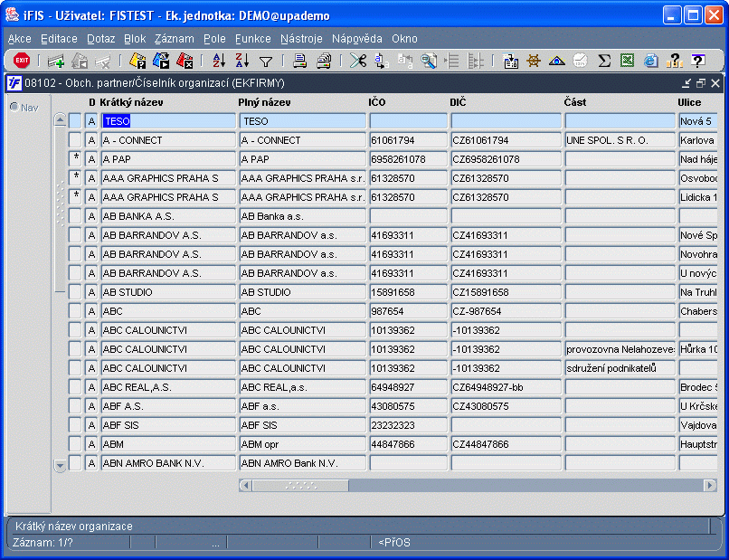Click the red EXIT toolbar icon

22,61
